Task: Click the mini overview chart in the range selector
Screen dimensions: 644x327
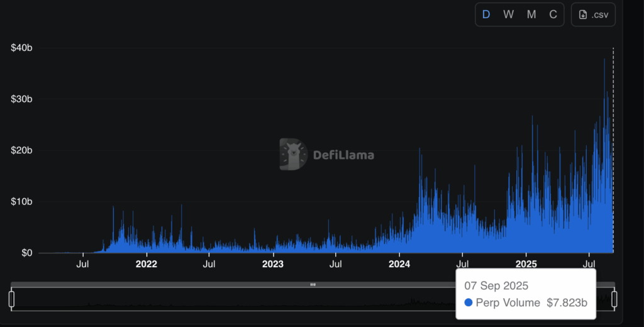Action: pos(313,299)
